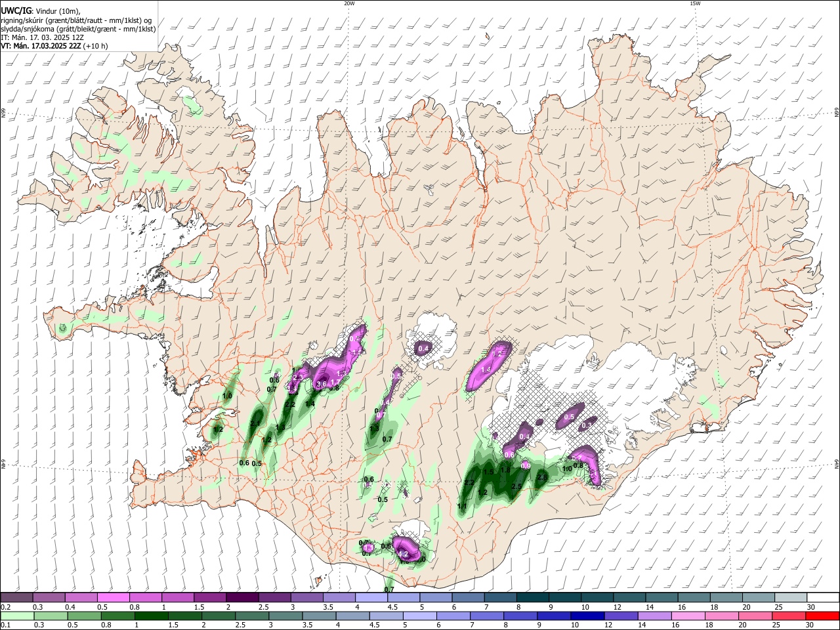
Task: Click the darkest purple swatch labeled 2 in top row
Action: click(x=242, y=598)
